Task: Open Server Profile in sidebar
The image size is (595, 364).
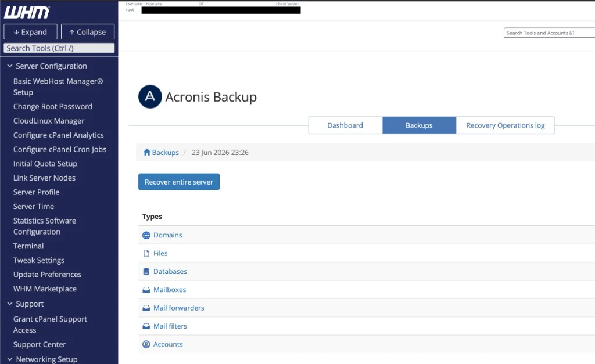Action: tap(37, 192)
